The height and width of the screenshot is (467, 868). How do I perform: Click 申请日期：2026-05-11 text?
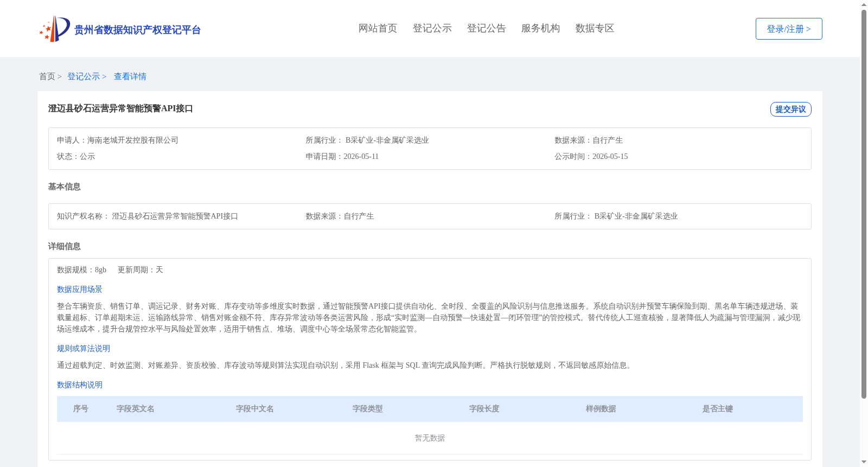click(342, 156)
